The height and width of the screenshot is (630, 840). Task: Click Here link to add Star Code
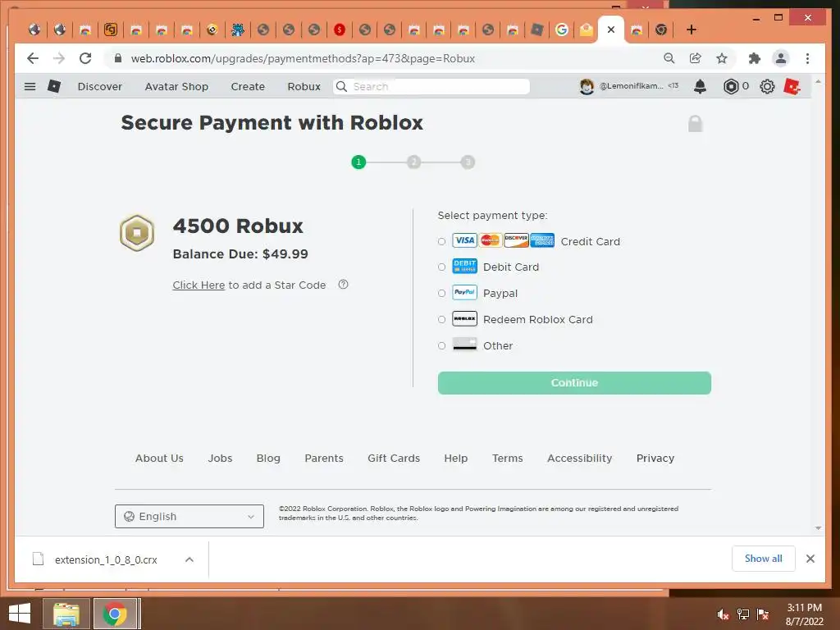pos(199,285)
